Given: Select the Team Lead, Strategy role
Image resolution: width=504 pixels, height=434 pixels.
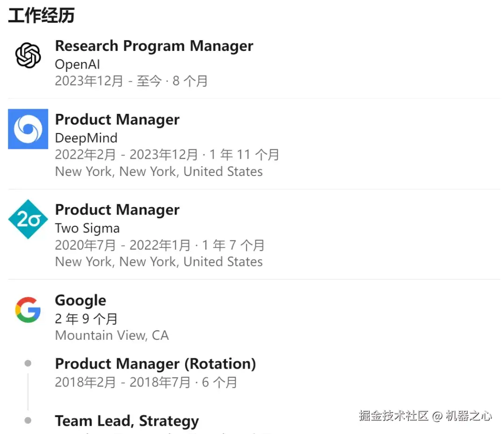Looking at the screenshot, I should pos(127,421).
